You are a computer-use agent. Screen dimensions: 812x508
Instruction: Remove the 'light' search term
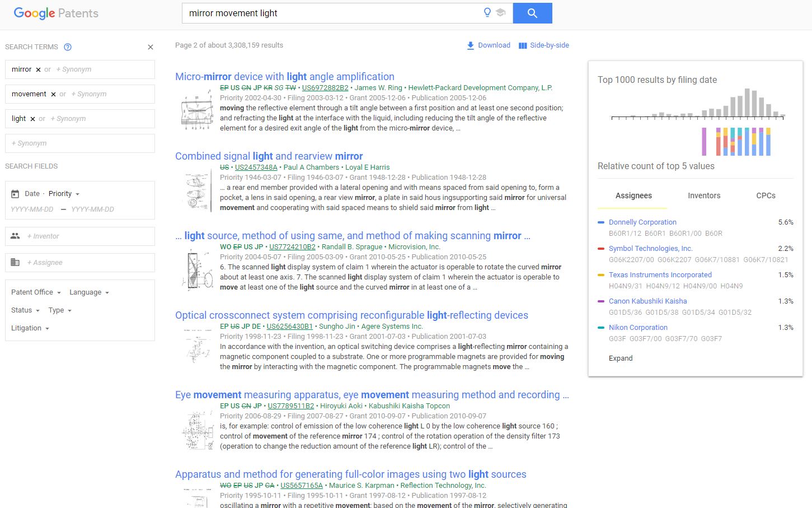click(32, 119)
